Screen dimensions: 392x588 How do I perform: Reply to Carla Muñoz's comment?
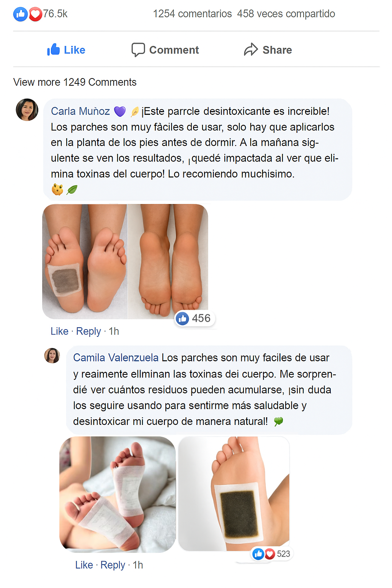88,331
